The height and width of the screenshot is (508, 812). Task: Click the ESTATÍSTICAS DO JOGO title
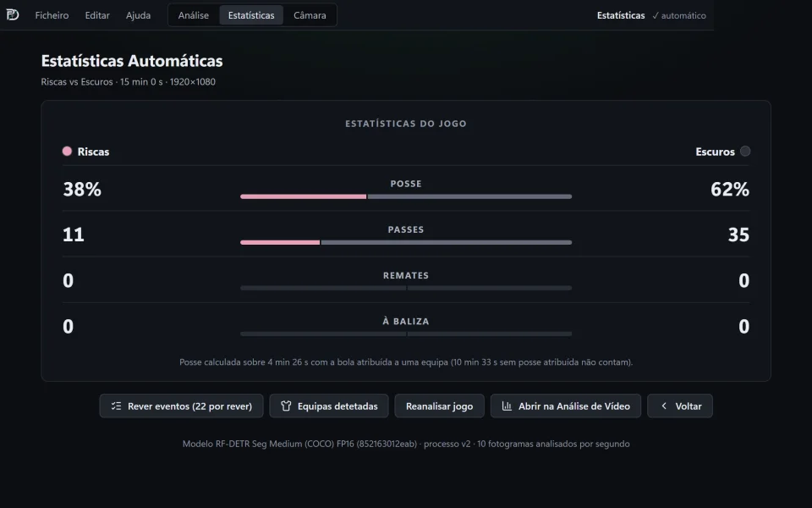click(x=406, y=124)
